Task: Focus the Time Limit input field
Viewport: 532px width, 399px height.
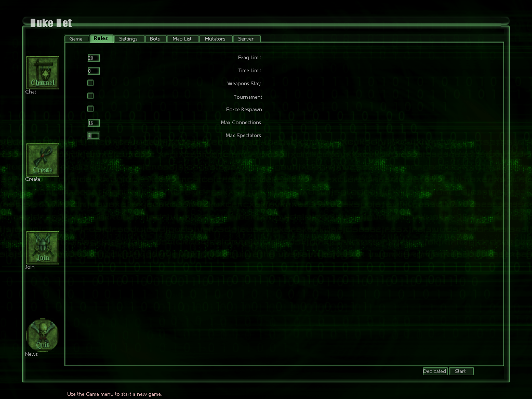Action: tap(94, 71)
